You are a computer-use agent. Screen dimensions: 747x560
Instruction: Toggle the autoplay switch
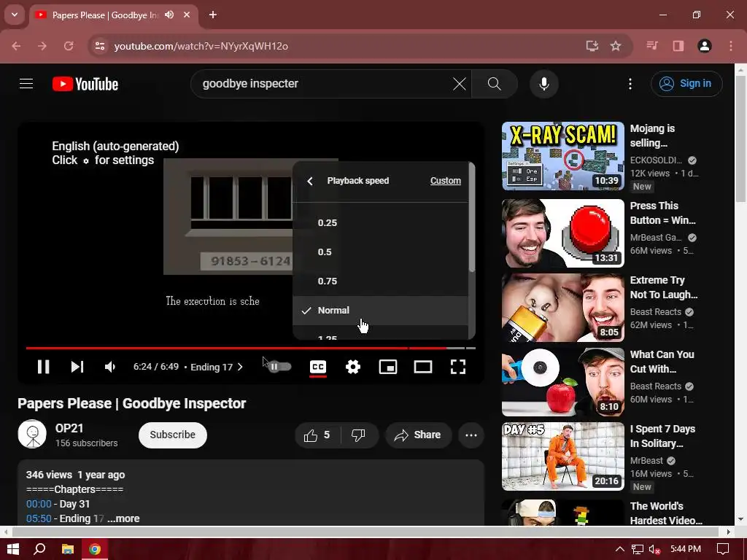[279, 367]
